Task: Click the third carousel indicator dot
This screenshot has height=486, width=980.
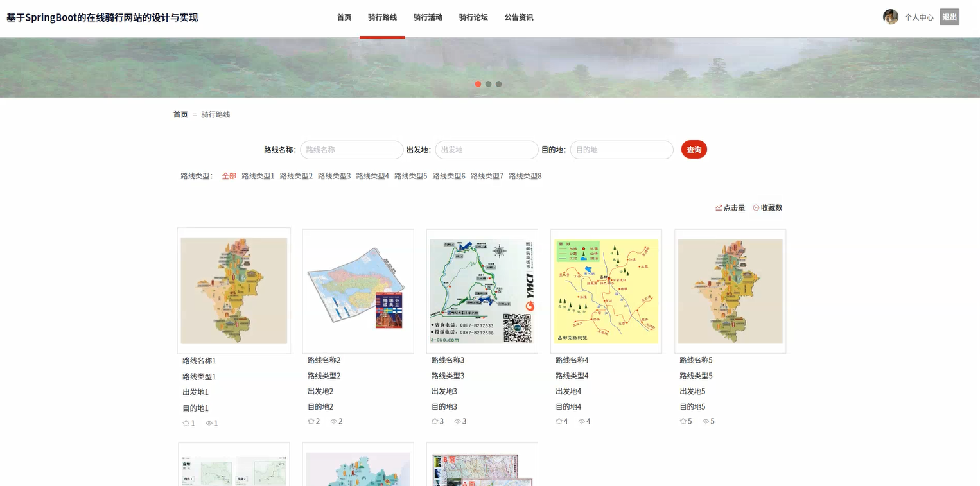Action: pos(499,83)
